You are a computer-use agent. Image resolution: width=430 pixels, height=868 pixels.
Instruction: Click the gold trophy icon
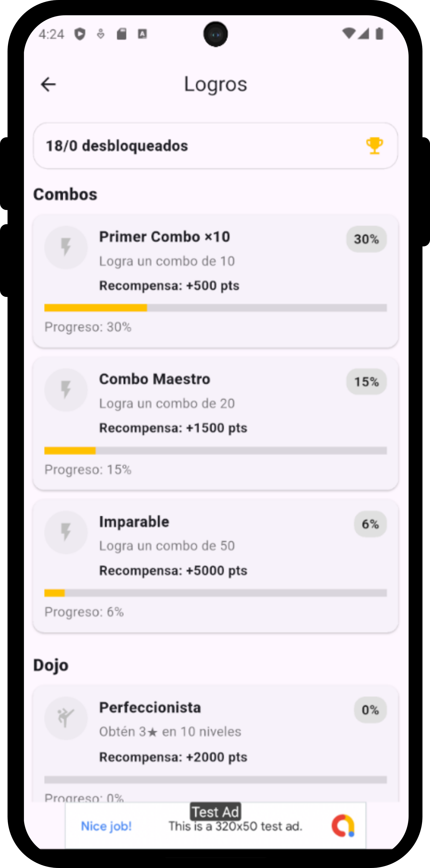click(x=374, y=146)
